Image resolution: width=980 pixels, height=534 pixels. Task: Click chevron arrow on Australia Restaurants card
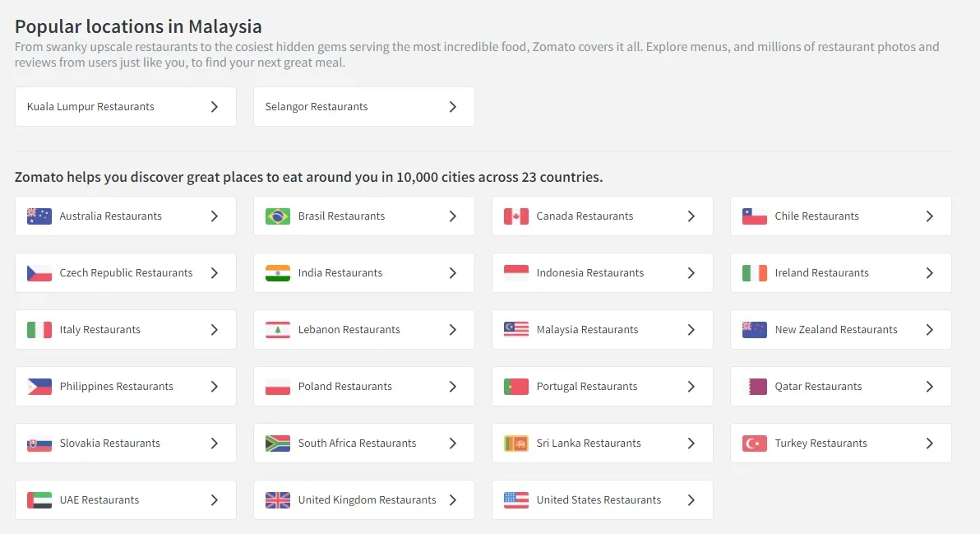coord(215,216)
